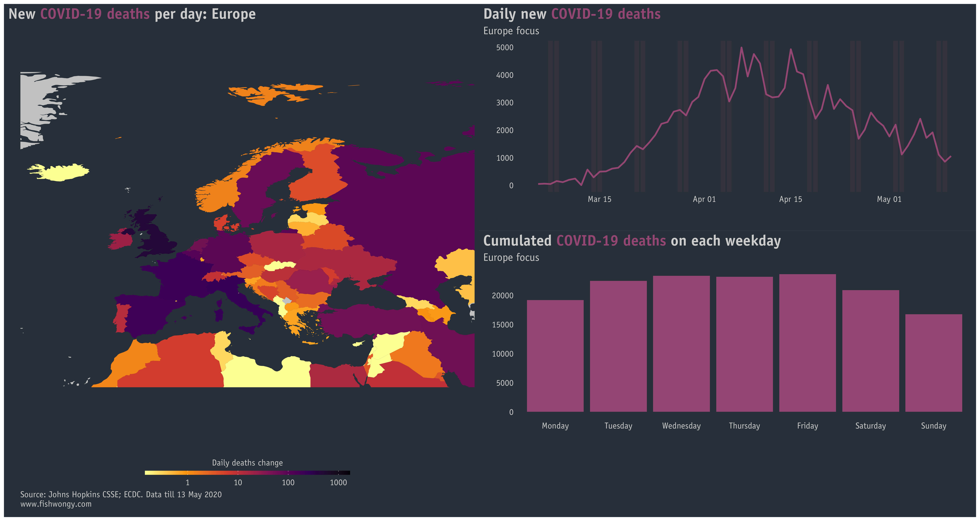Click the map title 'New COVID-19 deaths per day: Europe'
This screenshot has width=980, height=521.
click(x=132, y=14)
